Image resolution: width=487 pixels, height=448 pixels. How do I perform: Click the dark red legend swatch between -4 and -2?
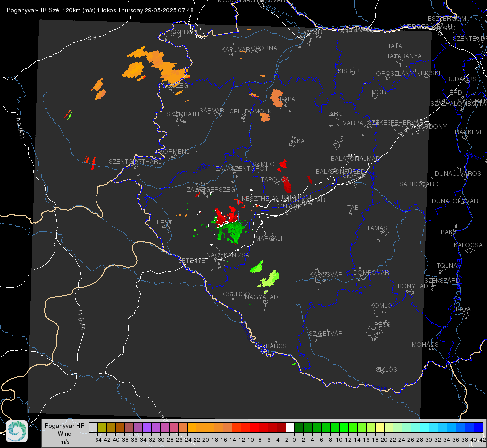[281, 428]
